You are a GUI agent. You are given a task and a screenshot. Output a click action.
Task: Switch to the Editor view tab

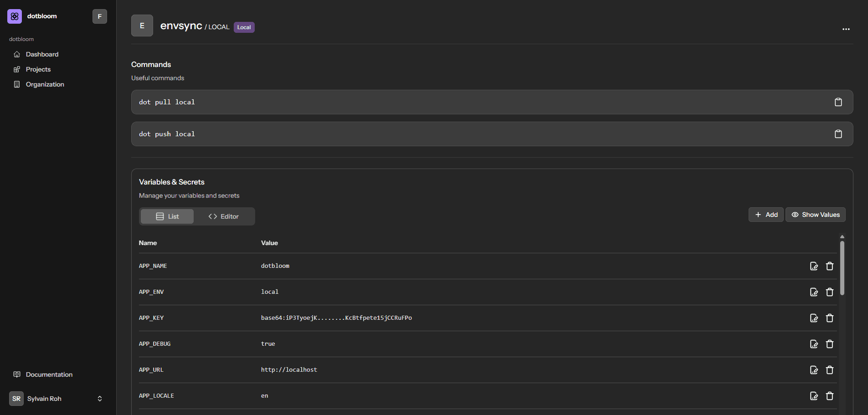coord(223,216)
